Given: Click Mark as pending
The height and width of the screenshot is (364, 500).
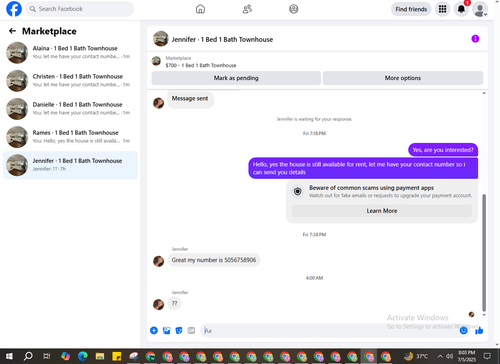Looking at the screenshot, I should click(236, 78).
